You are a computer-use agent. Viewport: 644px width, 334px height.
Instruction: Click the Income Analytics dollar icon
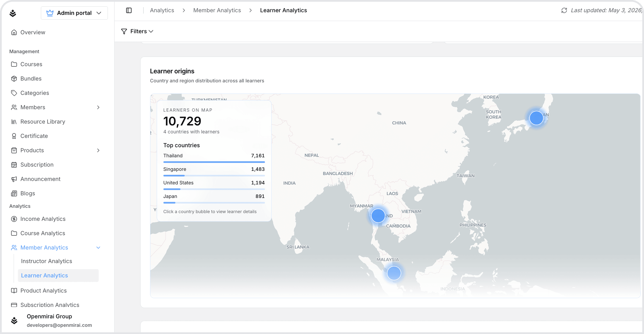pyautogui.click(x=14, y=219)
